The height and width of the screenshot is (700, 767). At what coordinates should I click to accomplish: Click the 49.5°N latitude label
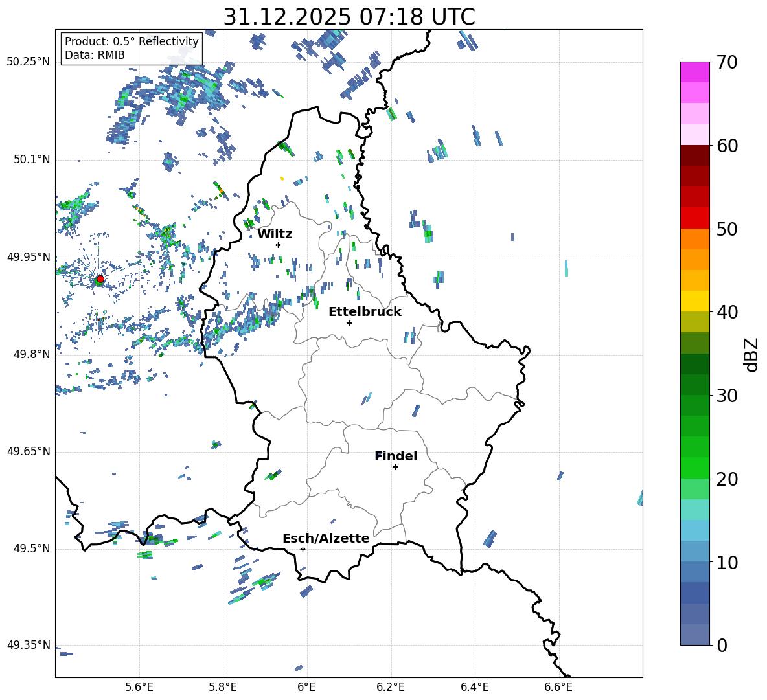coord(32,548)
